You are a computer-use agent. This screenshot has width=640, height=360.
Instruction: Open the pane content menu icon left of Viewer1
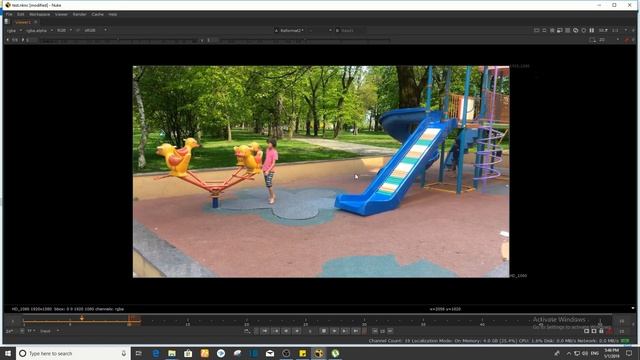[x=7, y=22]
